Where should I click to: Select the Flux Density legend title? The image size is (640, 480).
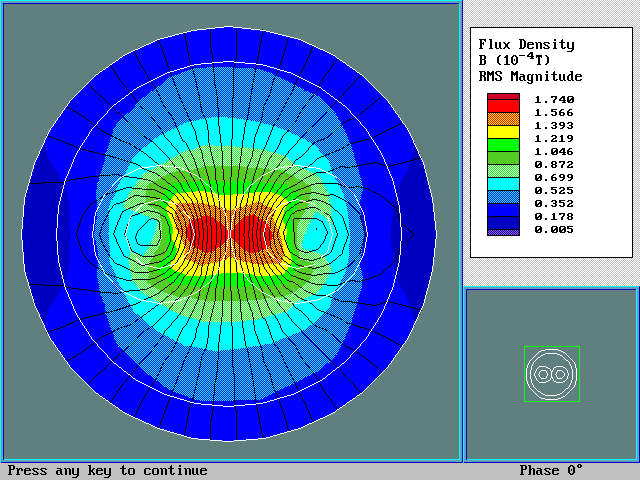(526, 44)
